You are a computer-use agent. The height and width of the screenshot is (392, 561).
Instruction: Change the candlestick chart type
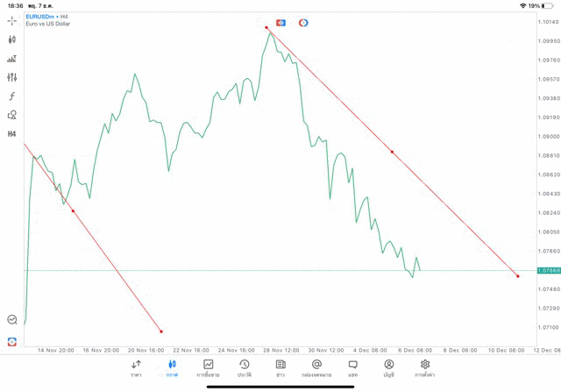click(x=12, y=39)
